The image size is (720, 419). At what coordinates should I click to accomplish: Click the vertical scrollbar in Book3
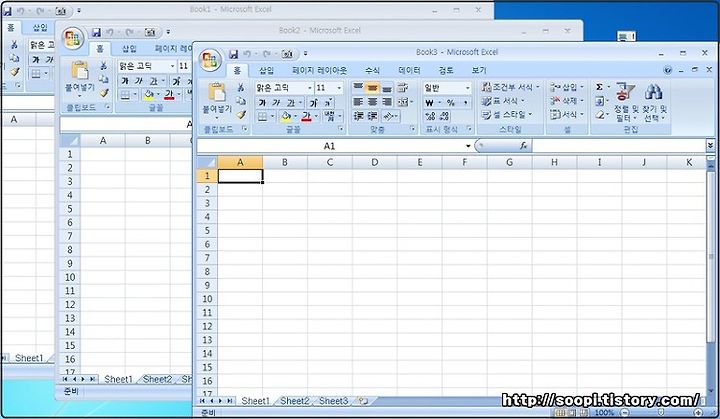(x=710, y=276)
